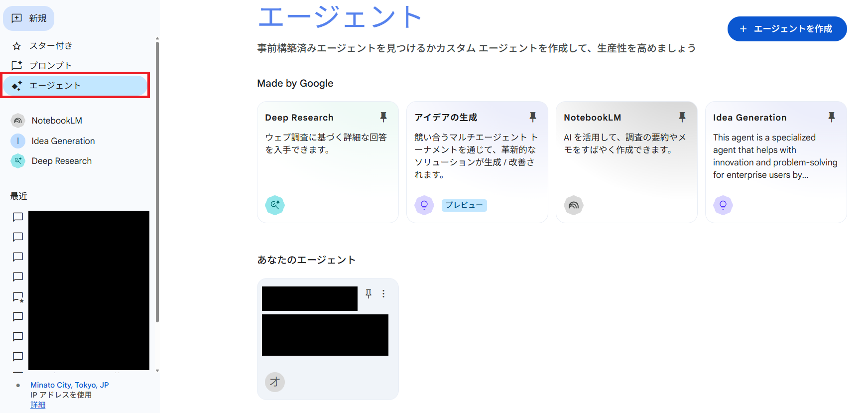Click the Minato City, Tokyo, JP link

[70, 385]
